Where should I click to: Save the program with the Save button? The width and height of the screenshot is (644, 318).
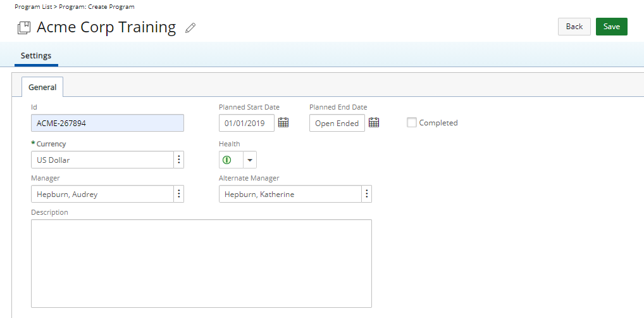click(612, 27)
